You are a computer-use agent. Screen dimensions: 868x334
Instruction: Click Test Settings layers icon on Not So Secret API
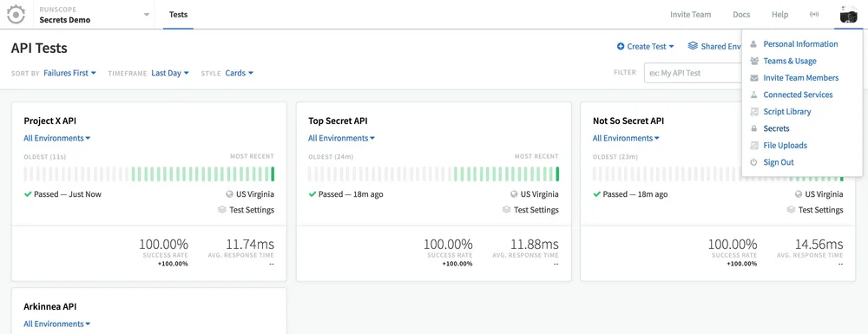click(x=791, y=210)
